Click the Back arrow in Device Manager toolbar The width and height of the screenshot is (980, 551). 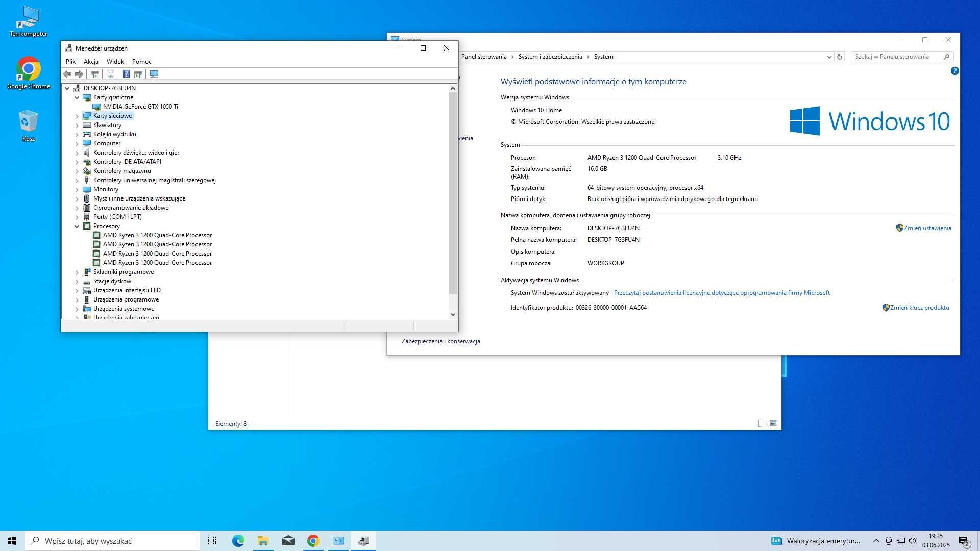[67, 74]
